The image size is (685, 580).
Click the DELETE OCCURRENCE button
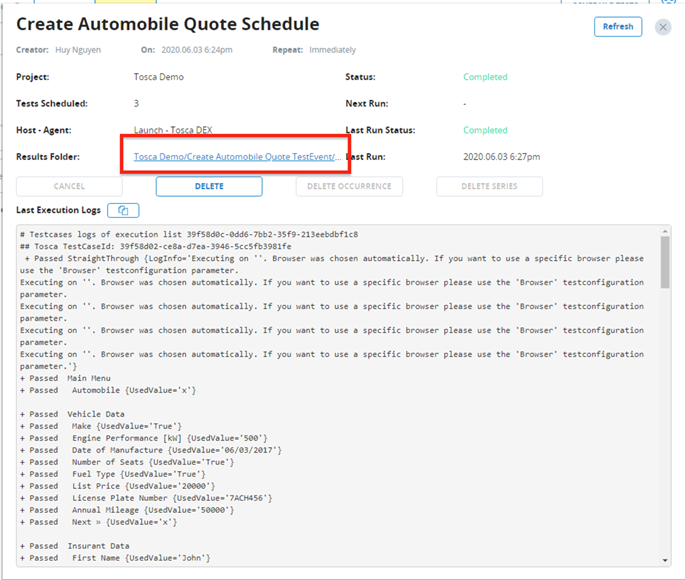point(349,186)
